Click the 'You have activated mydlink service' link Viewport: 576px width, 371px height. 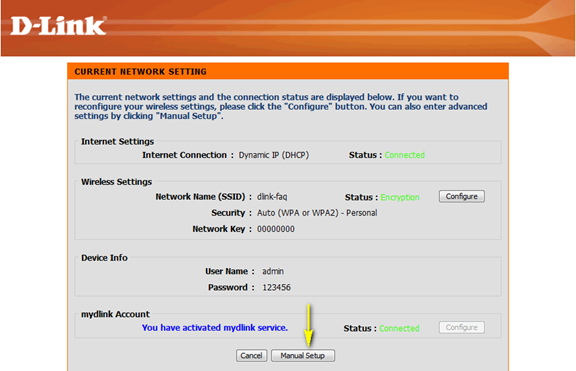215,328
